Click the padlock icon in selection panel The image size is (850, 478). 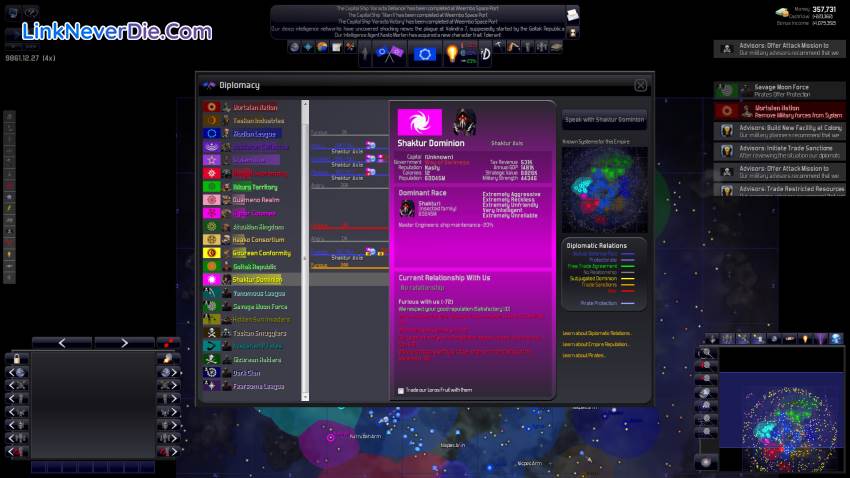point(17,359)
